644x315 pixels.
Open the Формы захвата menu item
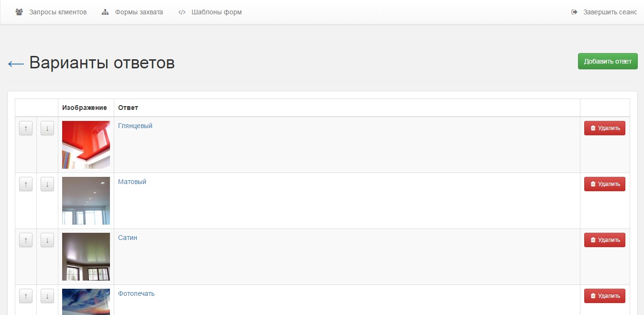coord(132,12)
